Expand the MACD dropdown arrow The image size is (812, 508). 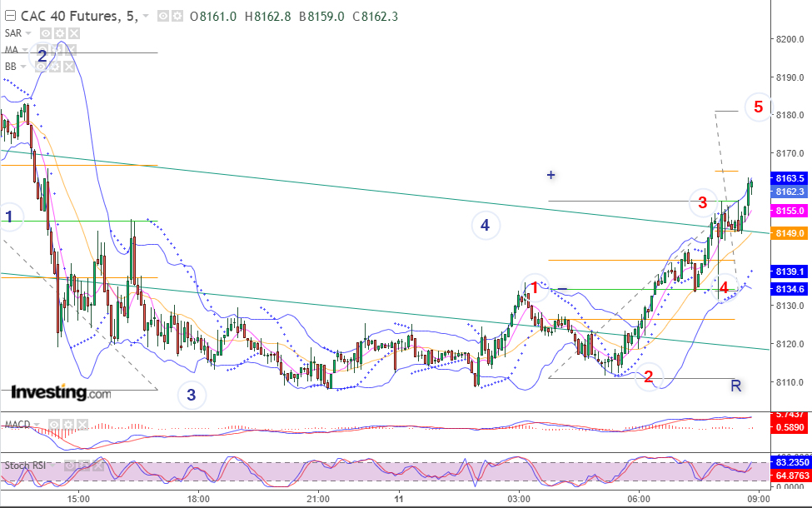pos(37,426)
